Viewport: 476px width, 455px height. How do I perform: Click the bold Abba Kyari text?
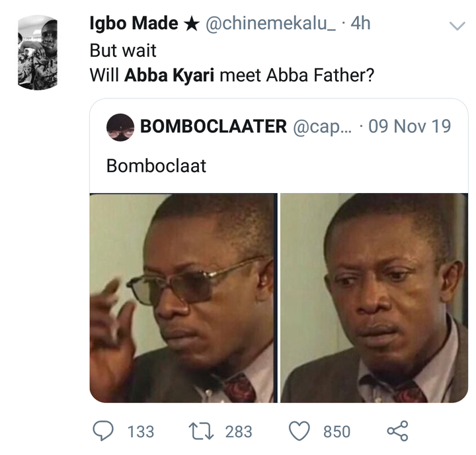pos(169,75)
